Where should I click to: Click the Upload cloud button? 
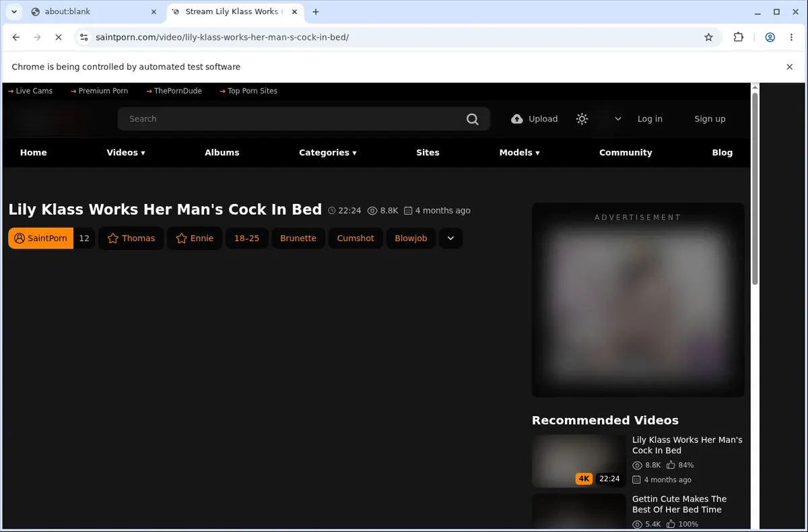535,119
